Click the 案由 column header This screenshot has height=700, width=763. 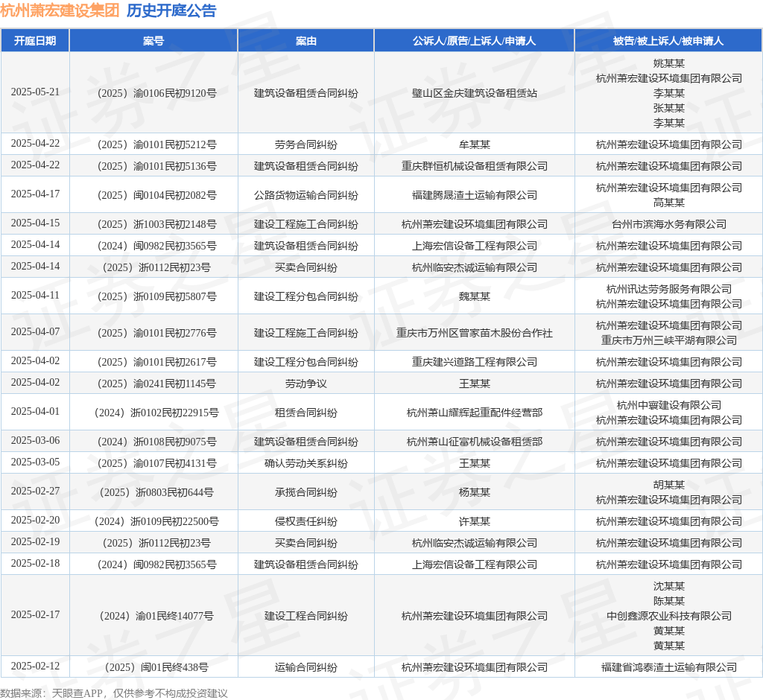305,41
